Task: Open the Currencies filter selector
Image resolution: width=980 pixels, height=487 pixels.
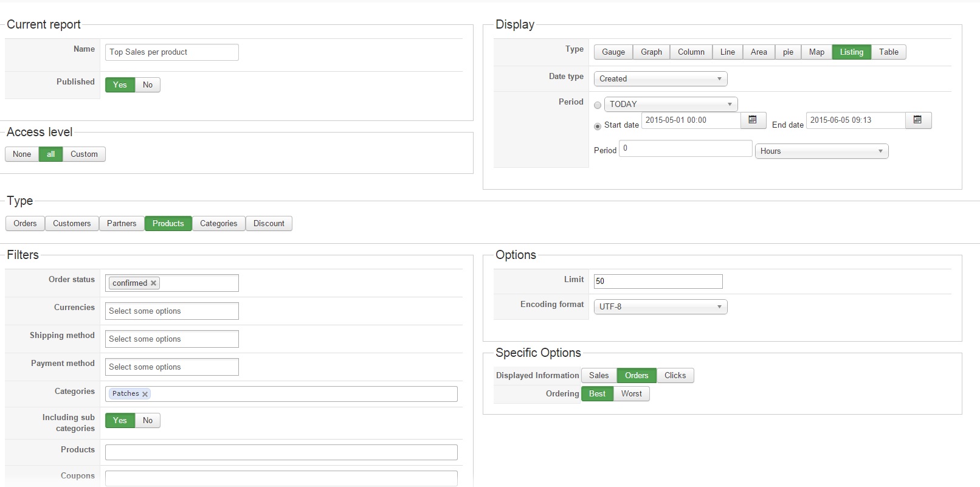Action: [171, 311]
